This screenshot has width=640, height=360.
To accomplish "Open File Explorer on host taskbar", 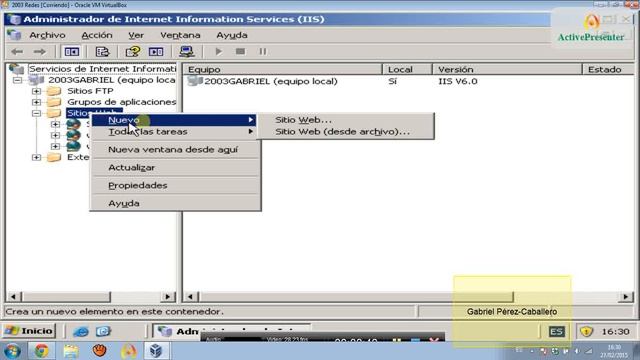I will click(71, 351).
